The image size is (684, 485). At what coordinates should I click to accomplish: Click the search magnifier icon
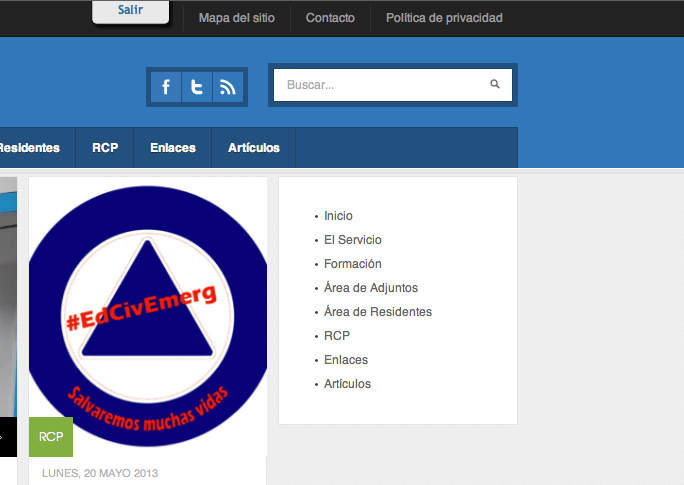[x=495, y=84]
